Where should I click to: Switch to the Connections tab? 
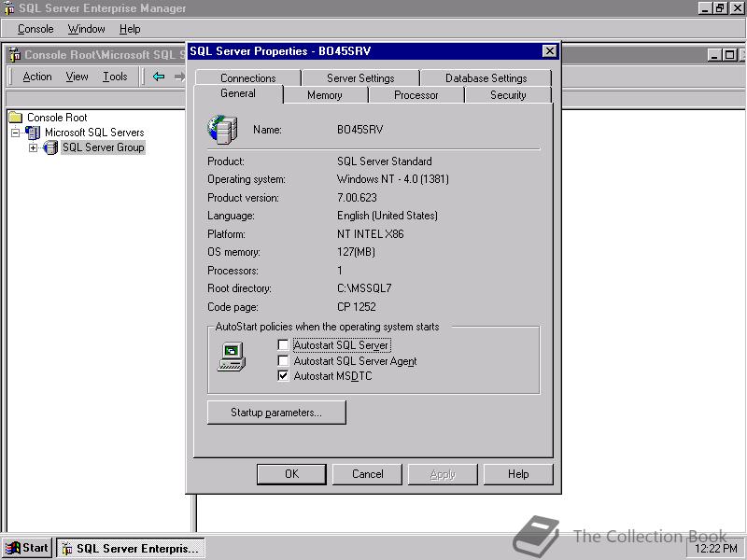pos(247,77)
